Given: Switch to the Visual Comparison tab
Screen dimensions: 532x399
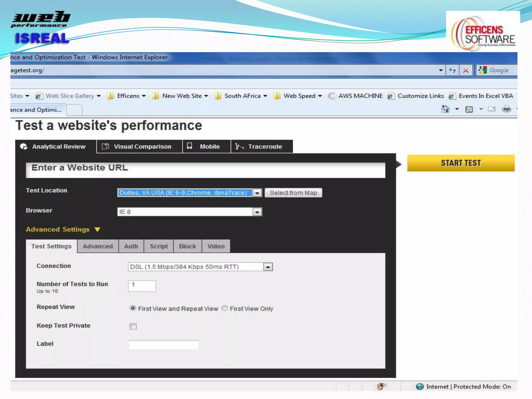Looking at the screenshot, I should [139, 147].
